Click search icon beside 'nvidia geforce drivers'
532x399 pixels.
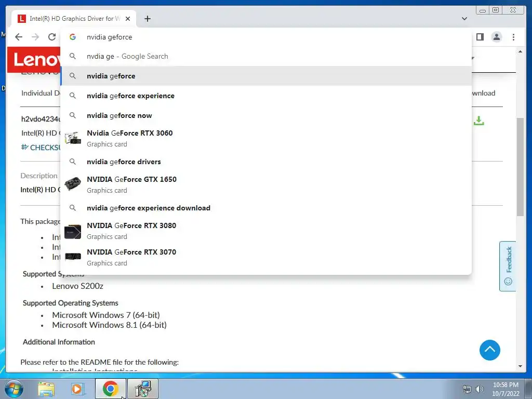pos(73,162)
